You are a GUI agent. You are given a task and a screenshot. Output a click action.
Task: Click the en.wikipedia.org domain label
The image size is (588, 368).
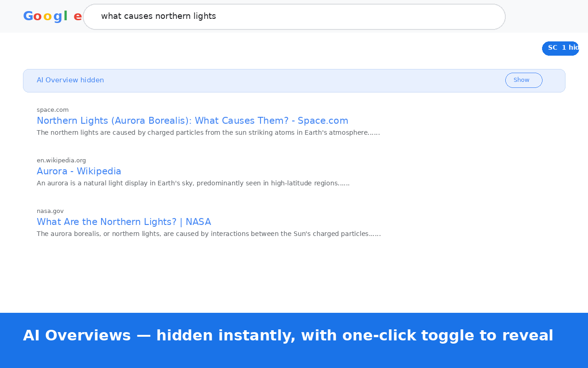pyautogui.click(x=61, y=160)
